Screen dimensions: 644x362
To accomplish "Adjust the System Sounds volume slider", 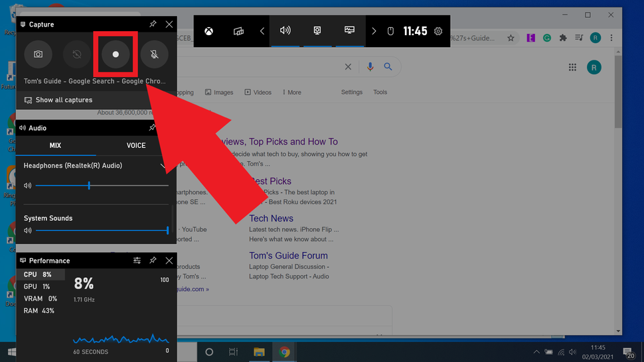I will [102, 231].
